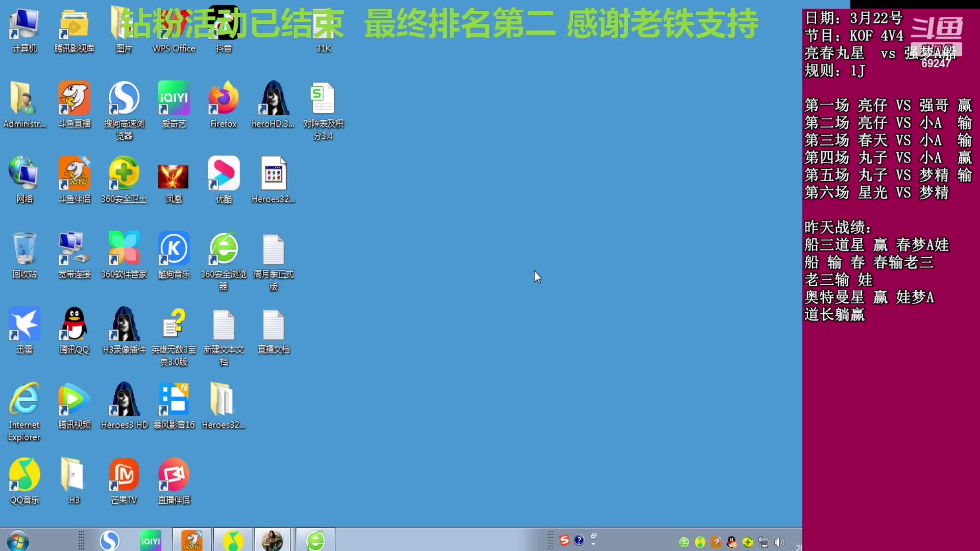
Task: Switch to the 360 browser taskbar button
Action: 315,540
